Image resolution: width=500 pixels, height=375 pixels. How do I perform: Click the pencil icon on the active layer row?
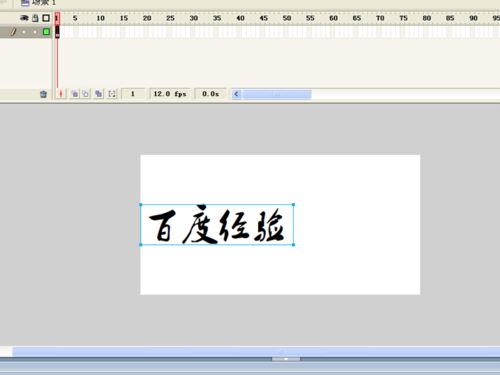click(x=13, y=32)
